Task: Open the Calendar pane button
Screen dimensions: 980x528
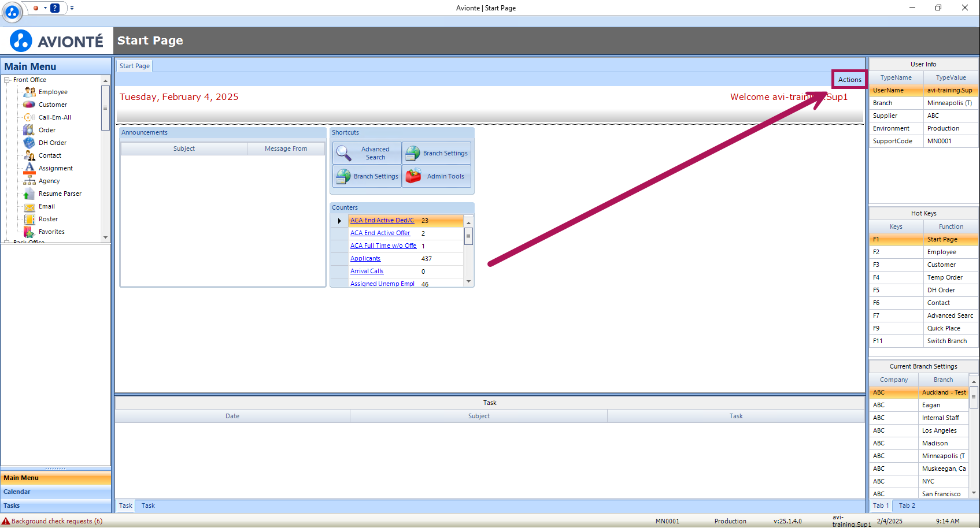Action: (x=56, y=492)
